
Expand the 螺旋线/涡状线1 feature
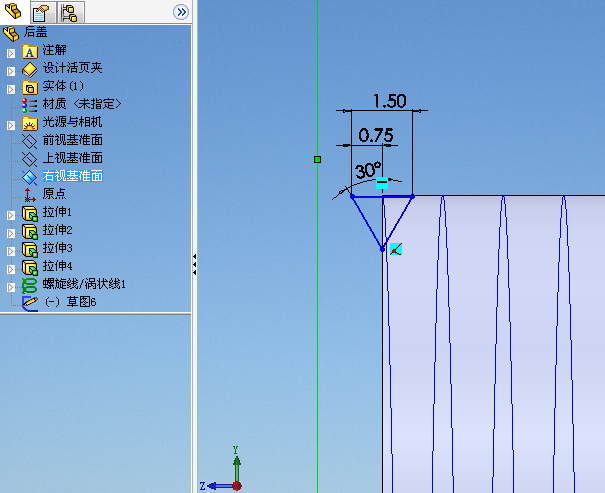click(11, 287)
